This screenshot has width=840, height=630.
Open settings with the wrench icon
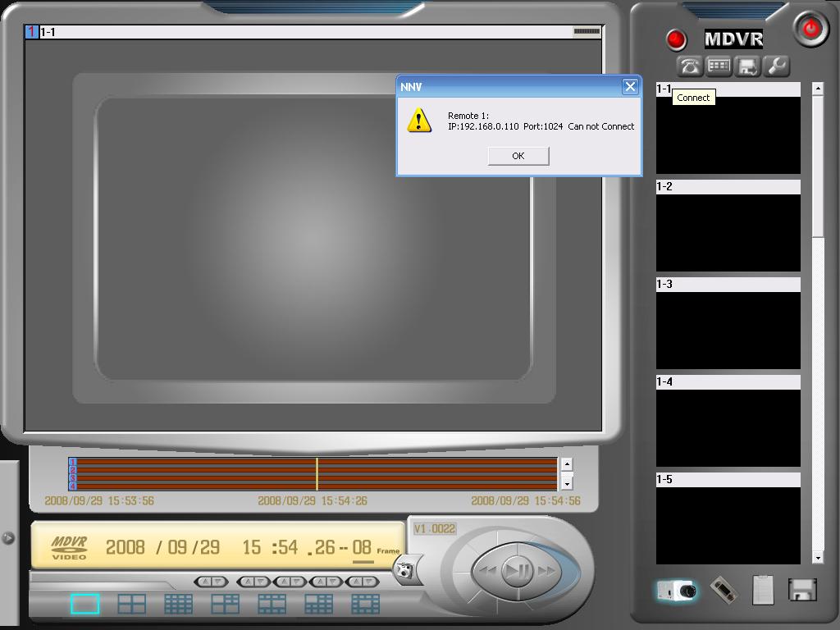click(x=775, y=66)
